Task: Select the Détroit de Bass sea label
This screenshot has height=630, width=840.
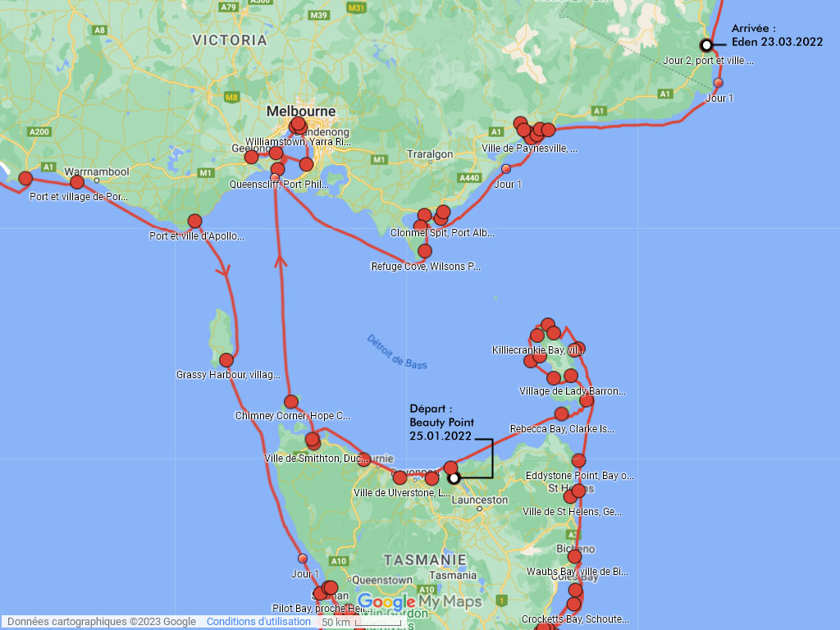Action: pyautogui.click(x=397, y=352)
